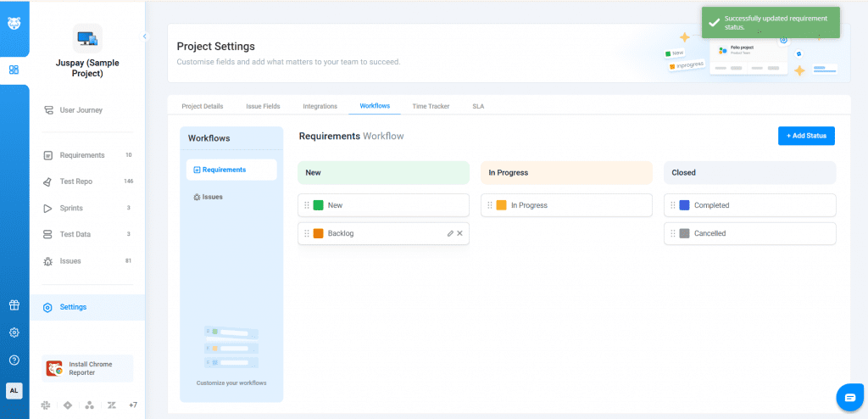Click the pencil edit icon on Backlog

(450, 233)
